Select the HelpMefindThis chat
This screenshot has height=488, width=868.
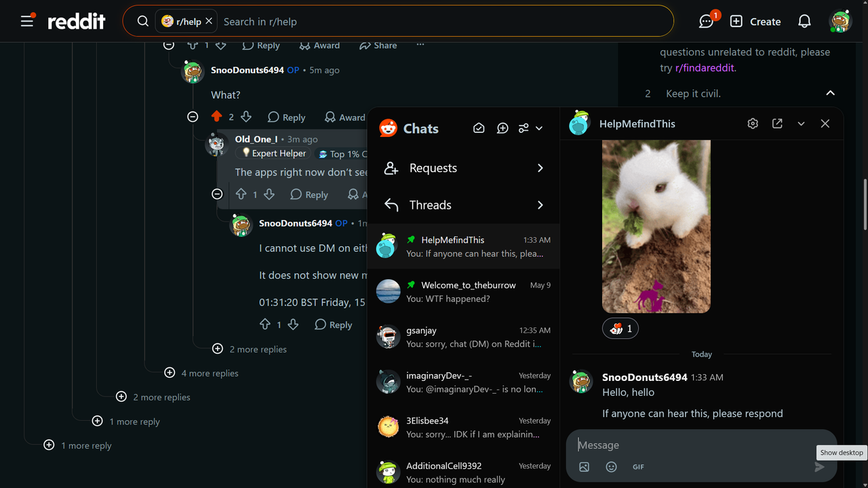click(464, 246)
